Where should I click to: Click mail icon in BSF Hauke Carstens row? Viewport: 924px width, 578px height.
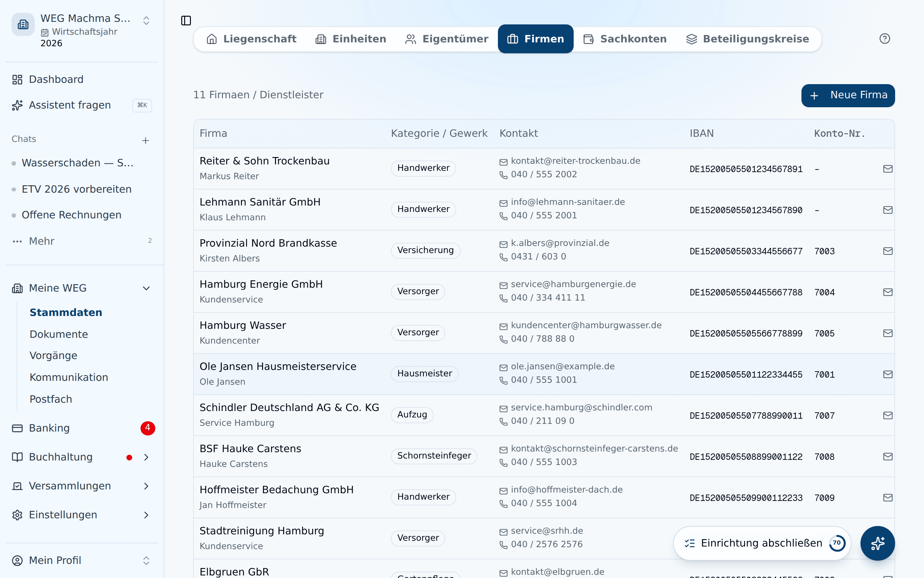pyautogui.click(x=887, y=456)
